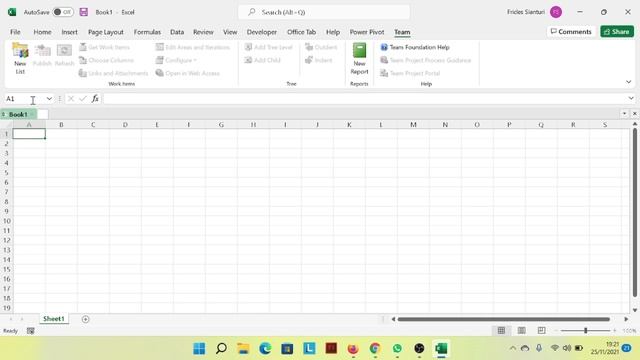Switch to the Power Pivot tab
The height and width of the screenshot is (360, 640).
point(367,32)
